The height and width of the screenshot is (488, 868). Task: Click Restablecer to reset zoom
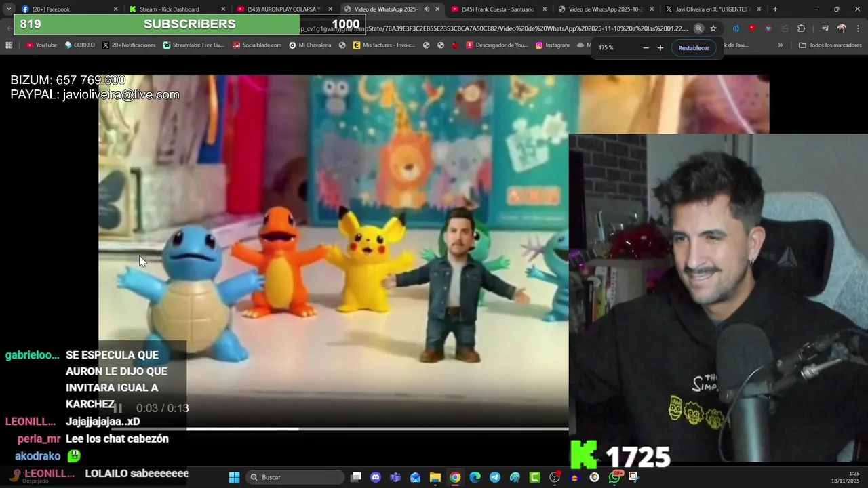point(694,48)
